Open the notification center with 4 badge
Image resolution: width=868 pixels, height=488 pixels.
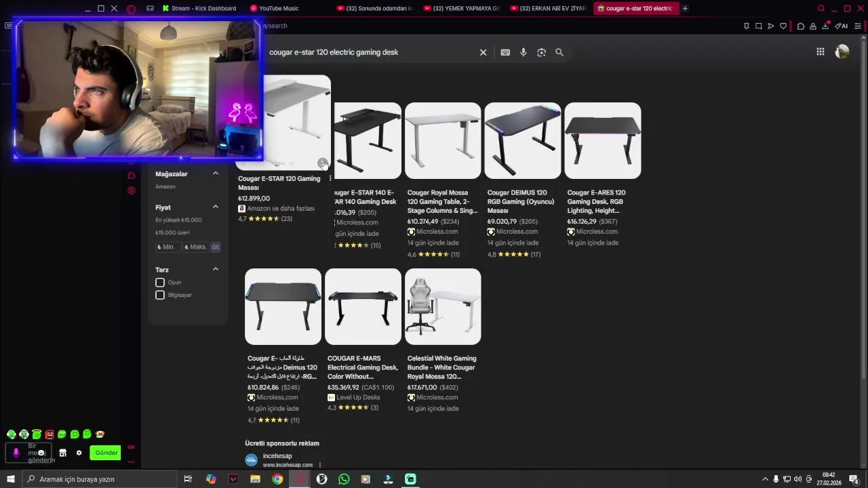(x=854, y=479)
